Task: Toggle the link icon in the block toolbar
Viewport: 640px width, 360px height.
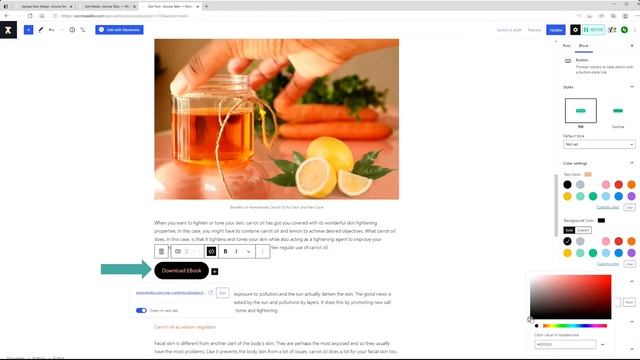Action: click(211, 251)
